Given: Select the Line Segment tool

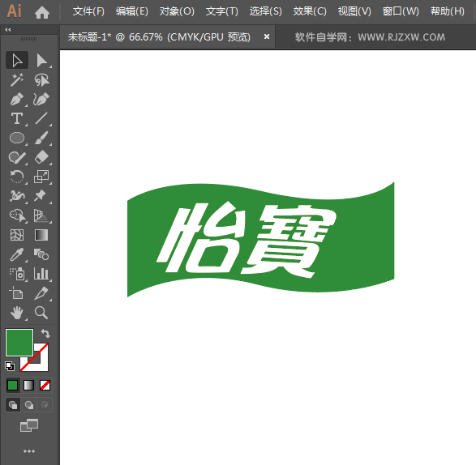Looking at the screenshot, I should click(41, 118).
